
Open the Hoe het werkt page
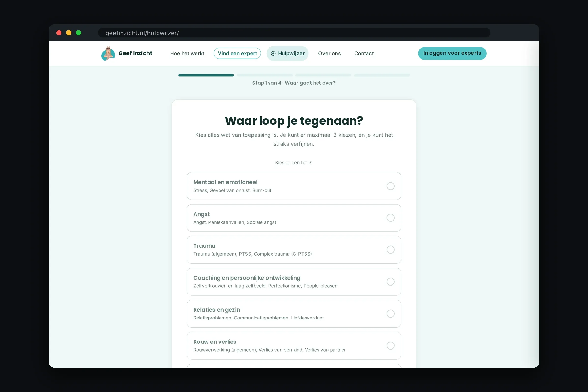(x=187, y=53)
